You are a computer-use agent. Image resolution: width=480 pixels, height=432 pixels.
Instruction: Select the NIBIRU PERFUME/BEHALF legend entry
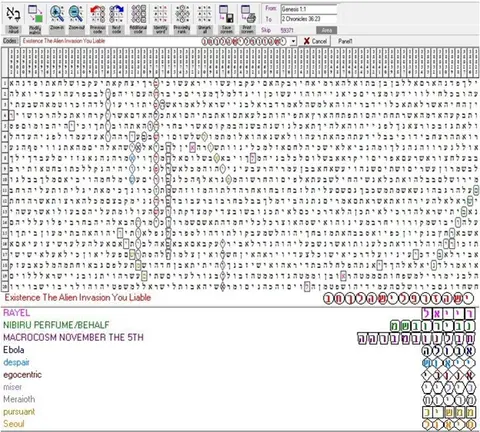(56, 325)
